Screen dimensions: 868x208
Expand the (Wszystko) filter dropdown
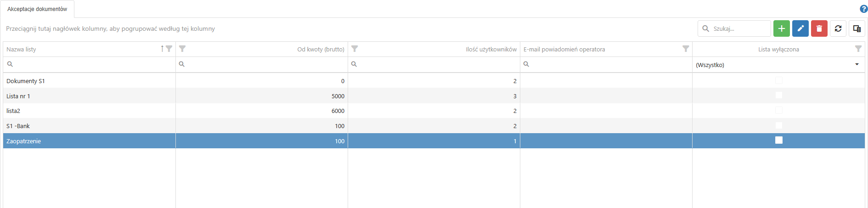(x=857, y=65)
